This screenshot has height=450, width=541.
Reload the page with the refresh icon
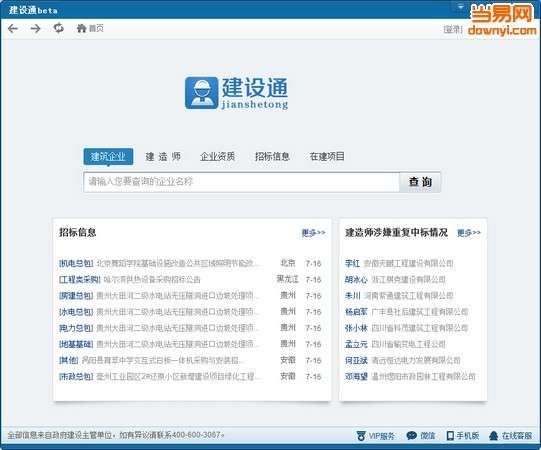pyautogui.click(x=59, y=28)
